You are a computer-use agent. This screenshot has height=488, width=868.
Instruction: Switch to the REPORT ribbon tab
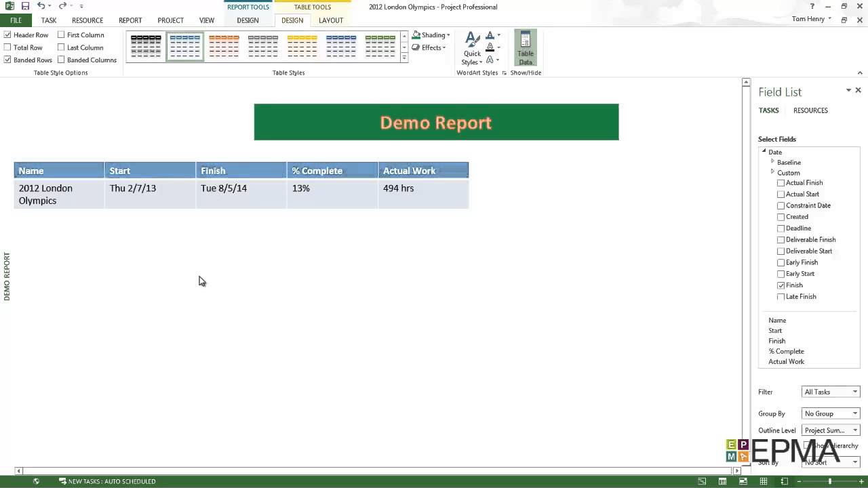(130, 20)
